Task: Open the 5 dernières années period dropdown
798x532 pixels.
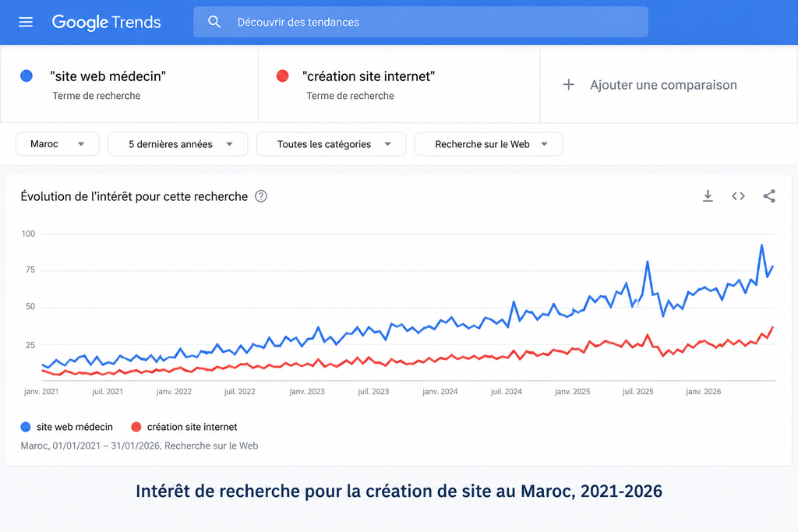Action: coord(178,144)
